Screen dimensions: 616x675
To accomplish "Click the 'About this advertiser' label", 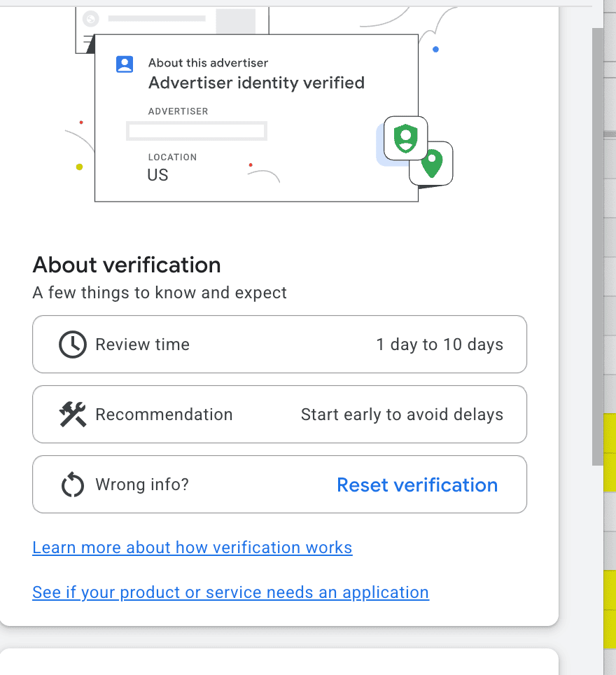I will click(208, 63).
